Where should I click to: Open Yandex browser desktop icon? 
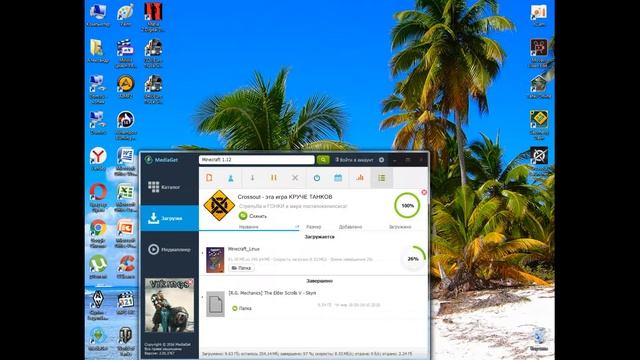click(x=98, y=158)
